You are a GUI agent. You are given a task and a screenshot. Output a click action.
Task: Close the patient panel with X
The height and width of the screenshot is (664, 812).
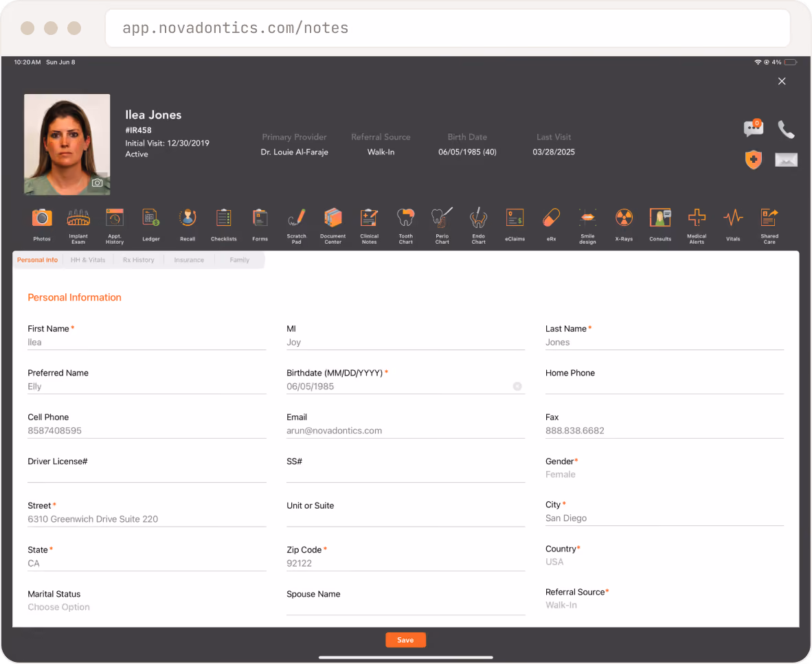(782, 81)
